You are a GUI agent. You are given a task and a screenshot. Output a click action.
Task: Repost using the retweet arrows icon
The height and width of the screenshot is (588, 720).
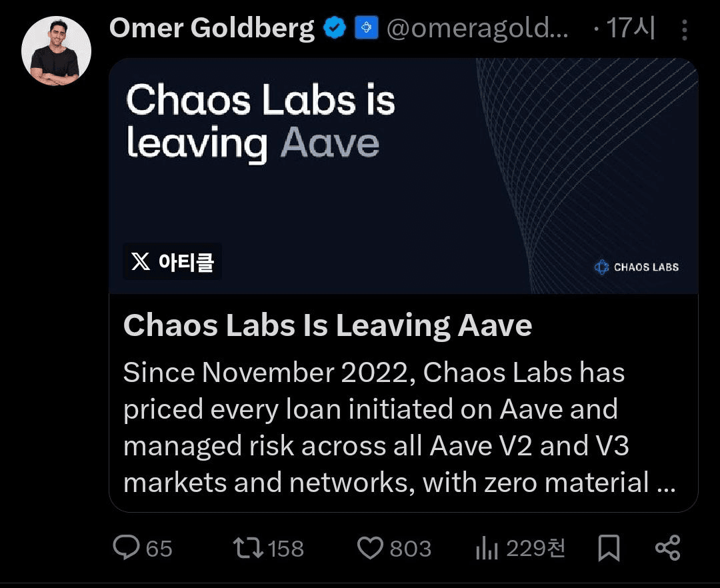coord(248,548)
